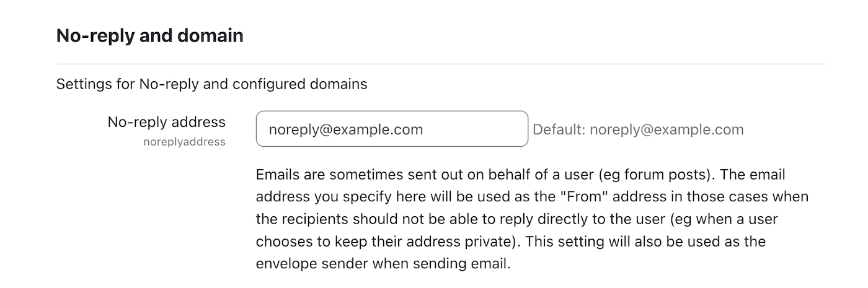Click the No-reply address input field

pyautogui.click(x=391, y=129)
